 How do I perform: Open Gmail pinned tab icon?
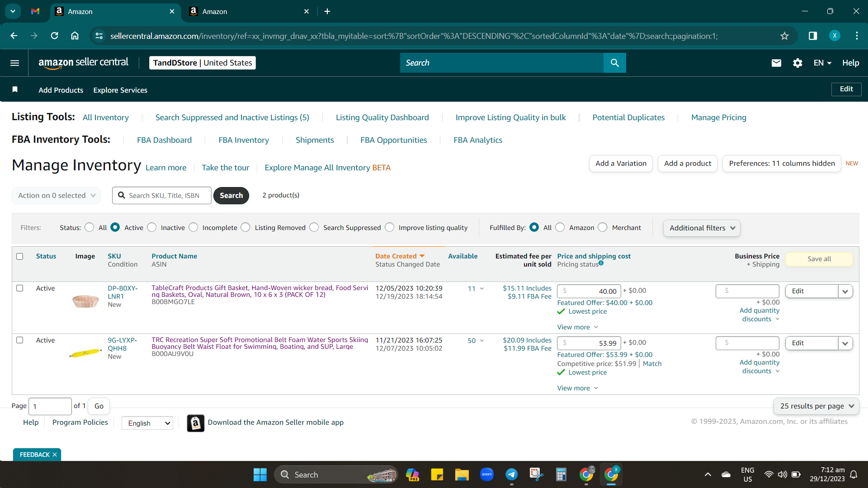point(35,11)
